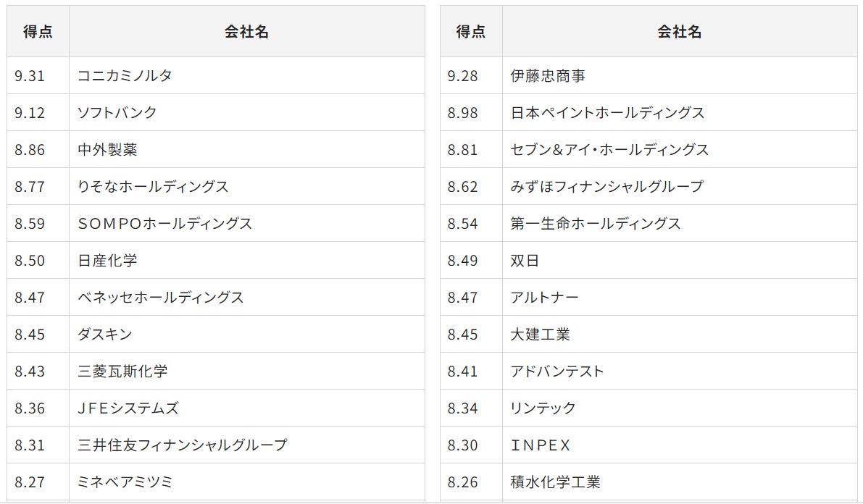This screenshot has height=504, width=863.
Task: Select the アドバンテスト cell
Action: pyautogui.click(x=556, y=371)
